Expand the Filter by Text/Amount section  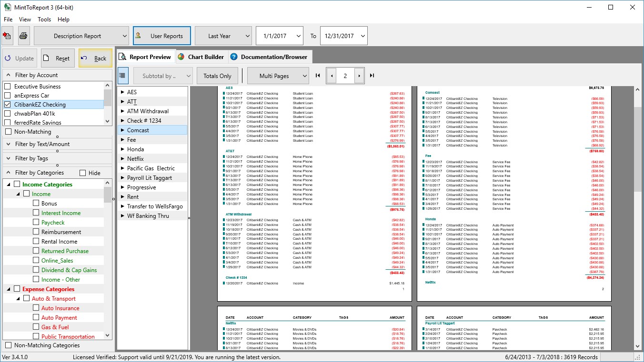click(8, 144)
